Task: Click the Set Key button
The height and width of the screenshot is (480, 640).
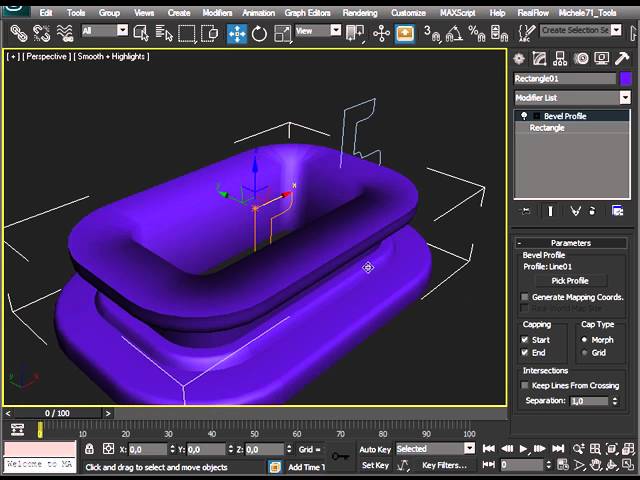Action: point(375,465)
